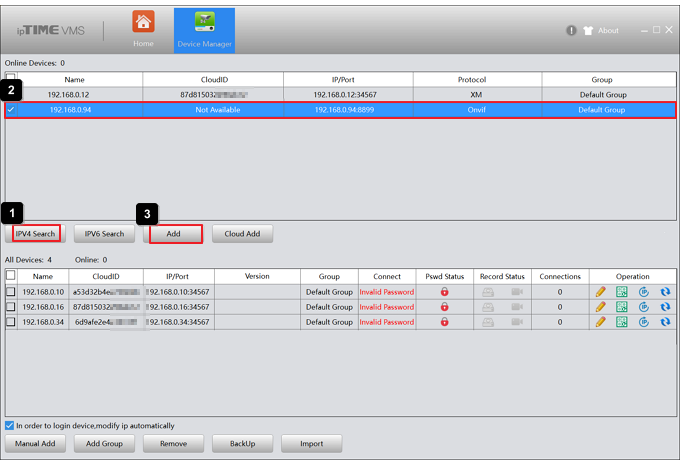Click the Add button
This screenshot has width=680, height=465.
tap(173, 234)
